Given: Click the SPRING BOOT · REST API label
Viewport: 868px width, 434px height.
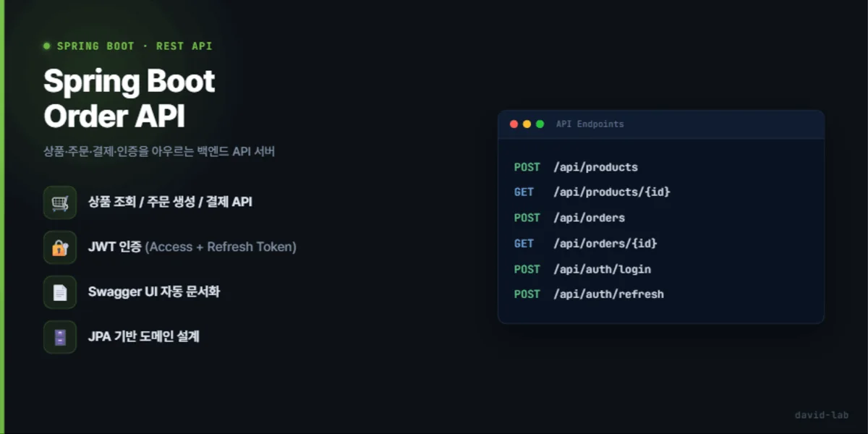Looking at the screenshot, I should pyautogui.click(x=135, y=46).
